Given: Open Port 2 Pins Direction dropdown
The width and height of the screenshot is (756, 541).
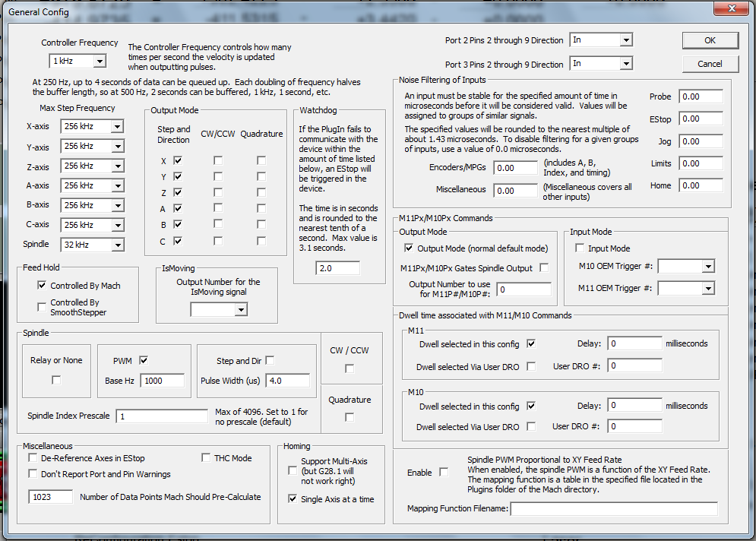Looking at the screenshot, I should point(625,40).
